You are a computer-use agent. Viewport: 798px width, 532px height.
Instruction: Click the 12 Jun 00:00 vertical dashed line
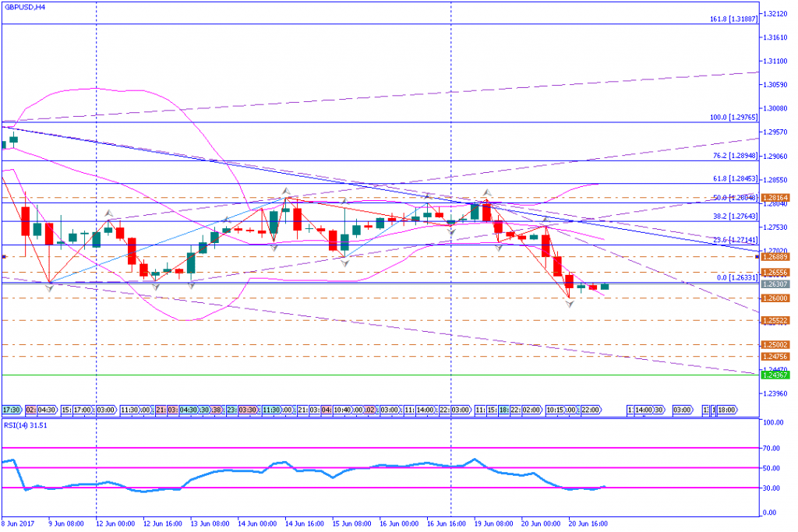click(x=96, y=234)
